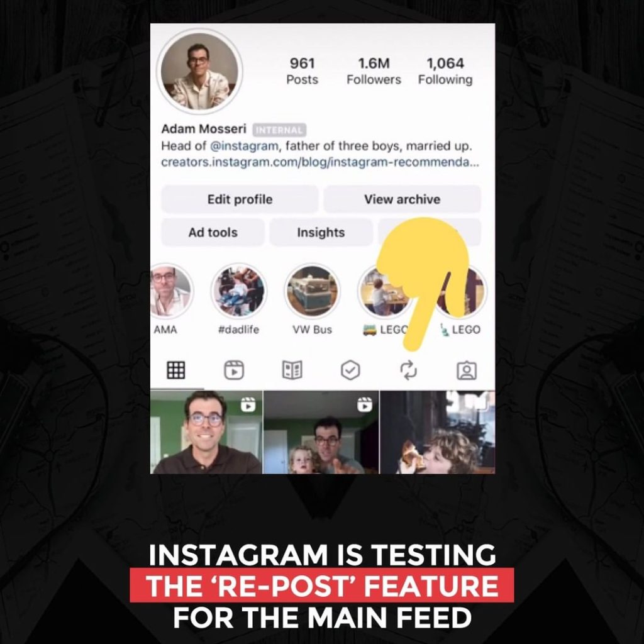Screen dimensions: 644x644
Task: Select the verified checkmark badge tab
Action: pyautogui.click(x=350, y=370)
